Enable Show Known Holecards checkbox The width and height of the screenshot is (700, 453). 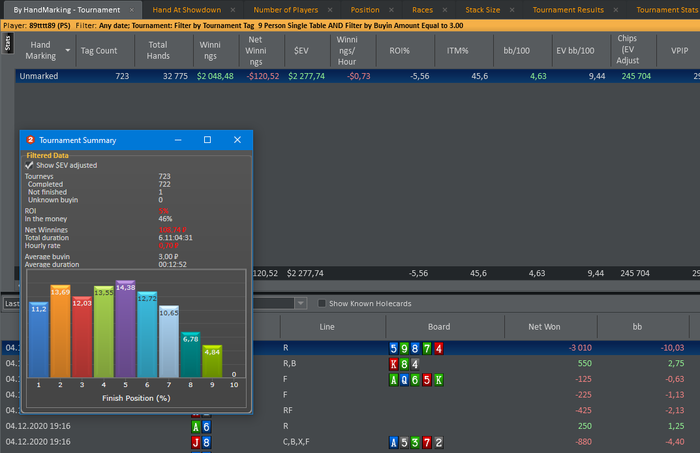click(321, 303)
